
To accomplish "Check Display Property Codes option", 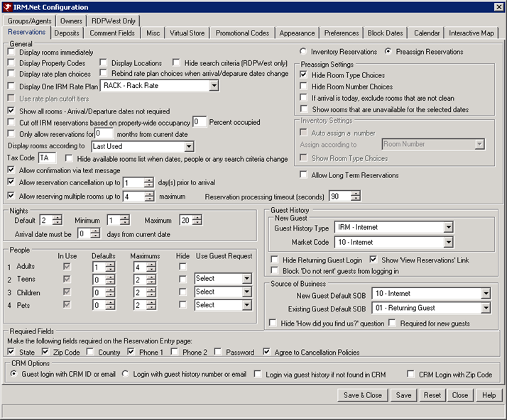I will [11, 62].
